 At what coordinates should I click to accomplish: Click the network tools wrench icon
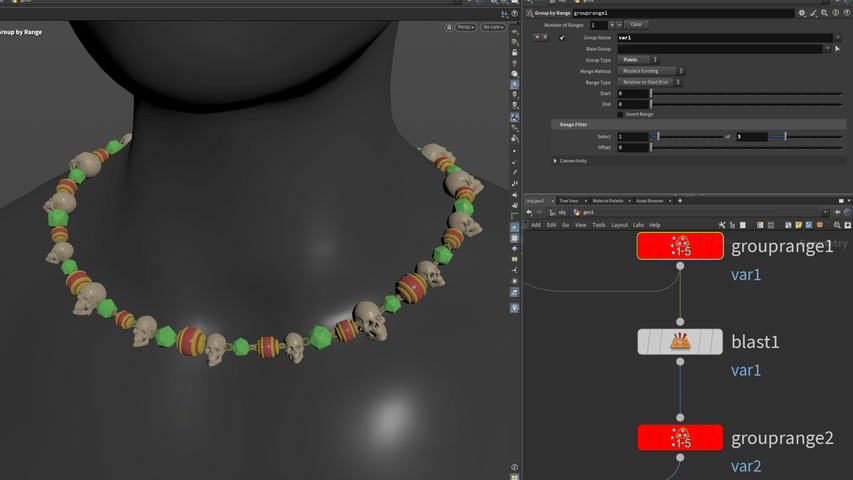[722, 225]
